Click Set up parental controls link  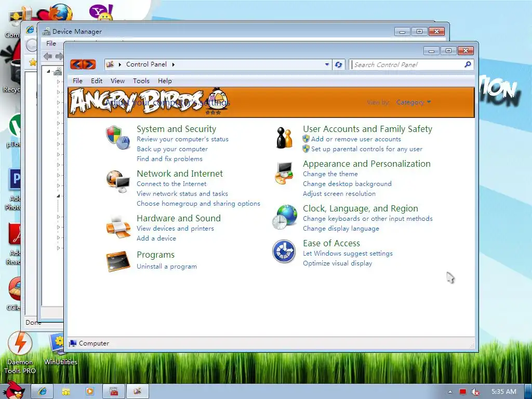click(366, 149)
